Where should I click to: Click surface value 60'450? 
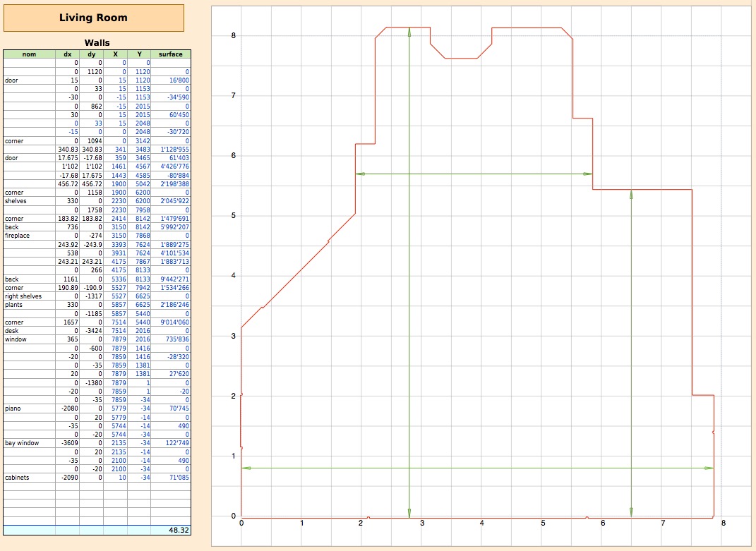pos(179,115)
